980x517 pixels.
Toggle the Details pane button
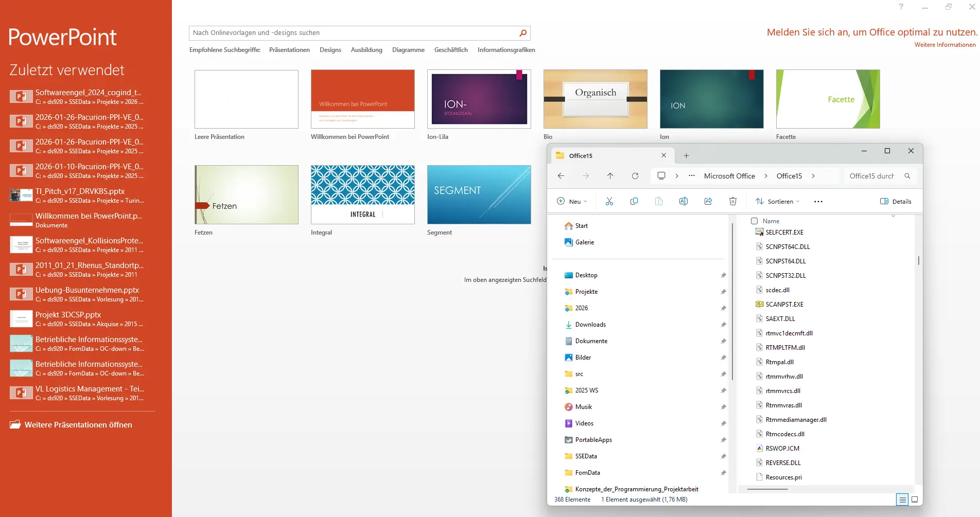pyautogui.click(x=896, y=201)
